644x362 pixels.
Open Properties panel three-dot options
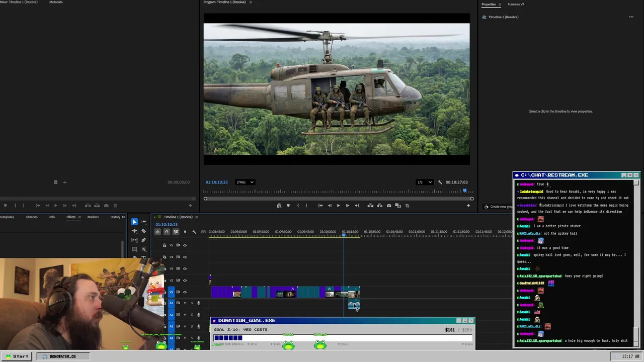(631, 17)
